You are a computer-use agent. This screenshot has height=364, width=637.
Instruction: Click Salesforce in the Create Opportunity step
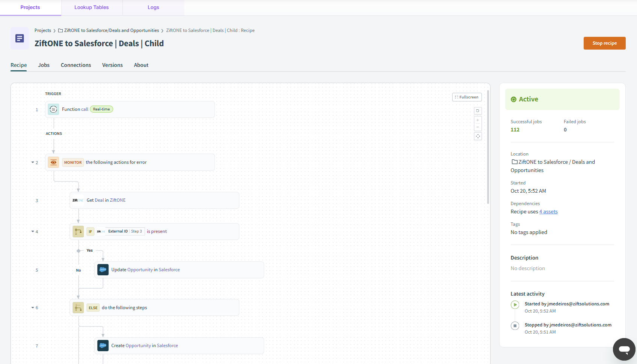point(168,346)
